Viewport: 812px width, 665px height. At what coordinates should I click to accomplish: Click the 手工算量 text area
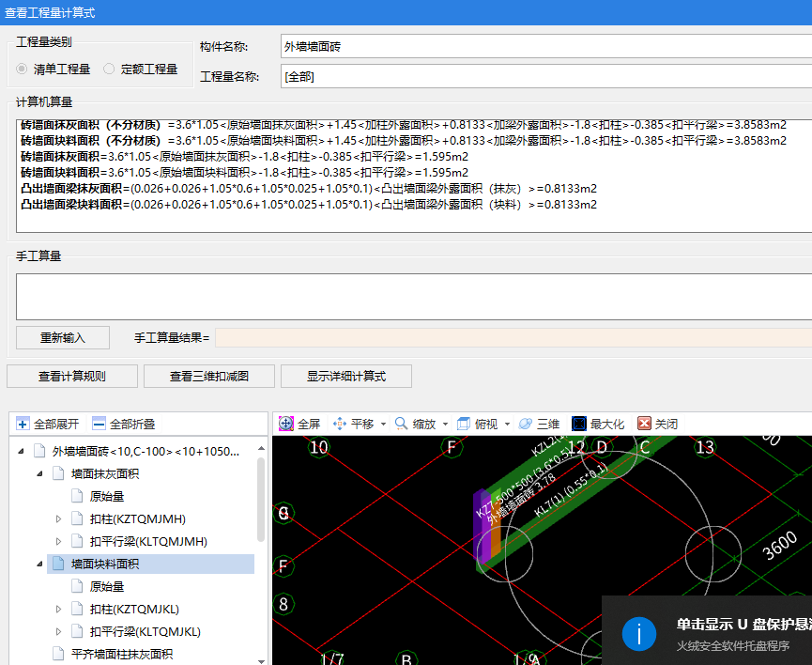click(414, 297)
